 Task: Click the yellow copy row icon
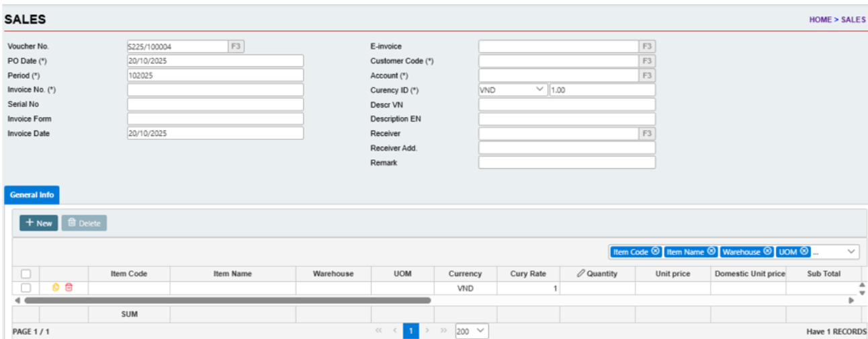click(56, 288)
